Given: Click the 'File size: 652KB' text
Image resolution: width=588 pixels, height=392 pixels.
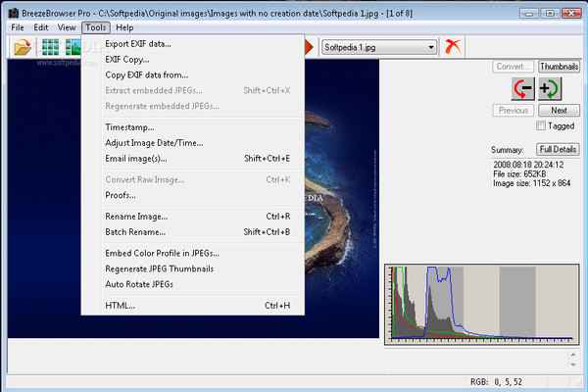Looking at the screenshot, I should coord(519,174).
